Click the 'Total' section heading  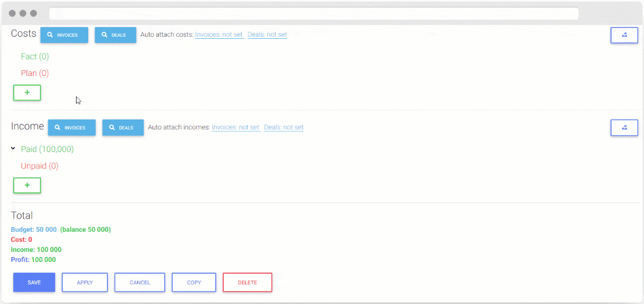click(22, 215)
